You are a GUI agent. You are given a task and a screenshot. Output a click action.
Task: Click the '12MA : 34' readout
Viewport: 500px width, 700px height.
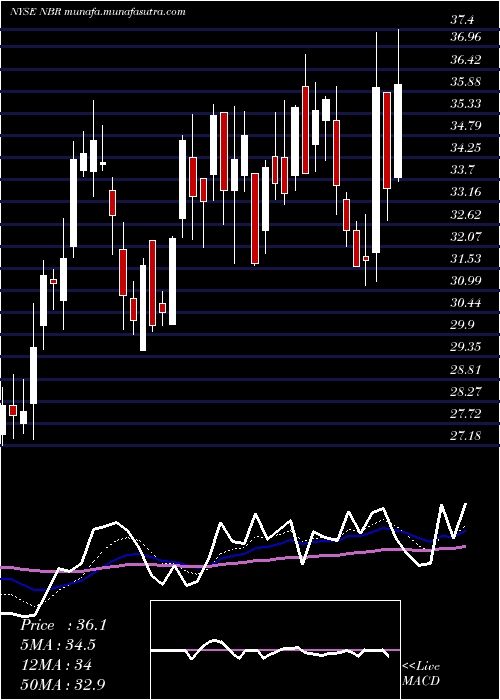click(56, 665)
